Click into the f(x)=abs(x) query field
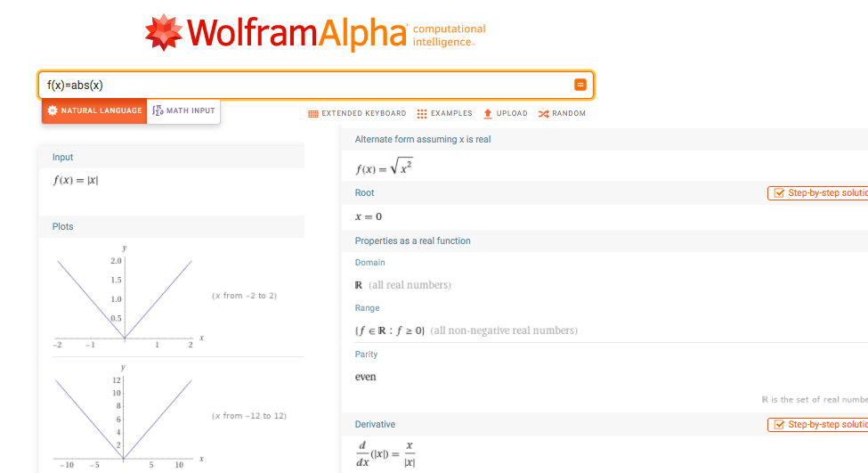The width and height of the screenshot is (868, 473). 303,86
